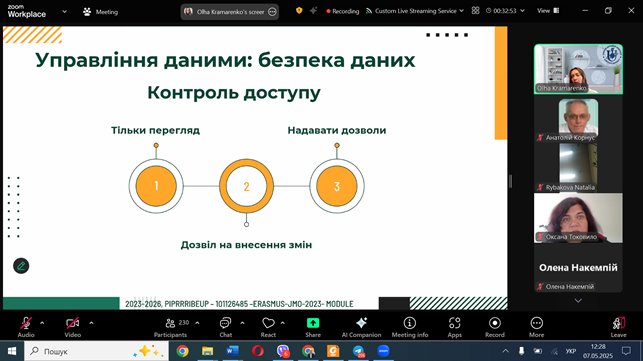
Task: Expand audio options arrow beside Audio
Action: (42, 323)
